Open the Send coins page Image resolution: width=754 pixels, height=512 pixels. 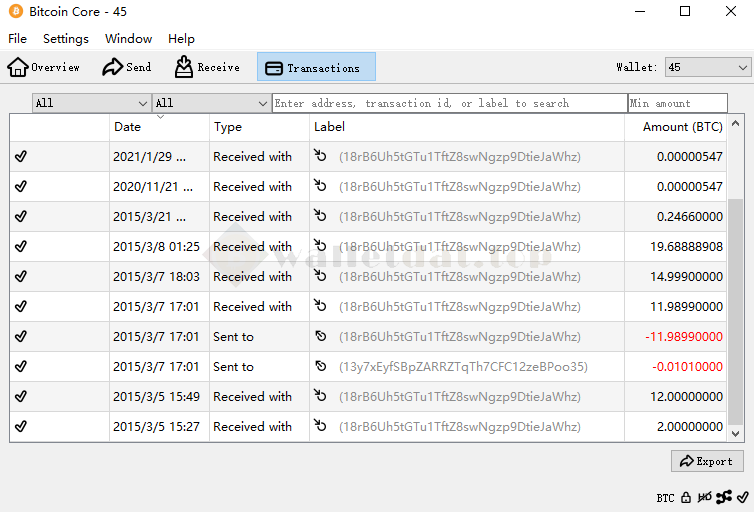127,67
